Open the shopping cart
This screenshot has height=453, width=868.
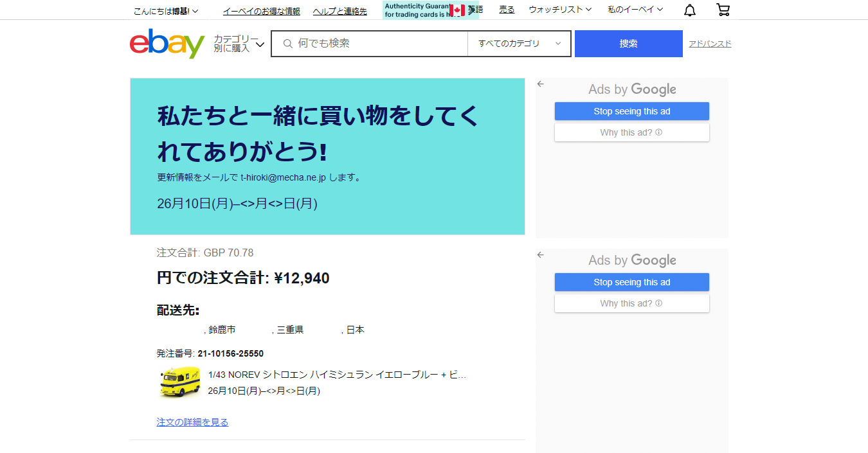[723, 10]
